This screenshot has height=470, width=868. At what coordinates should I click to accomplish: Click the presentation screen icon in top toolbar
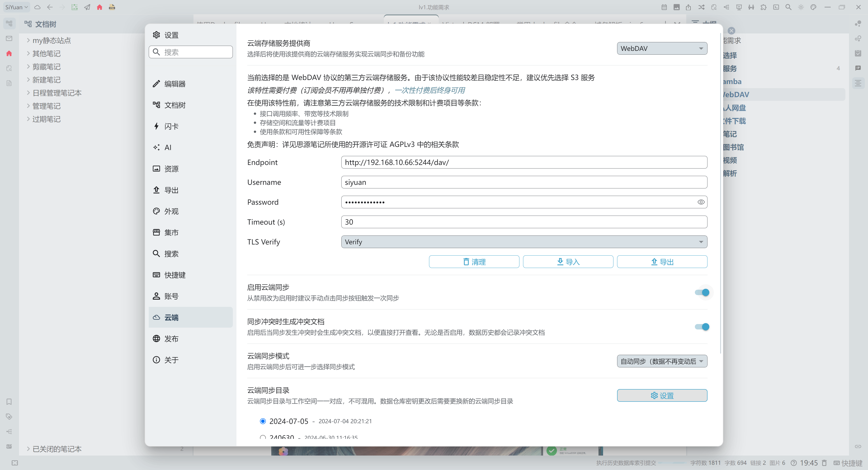tap(739, 7)
